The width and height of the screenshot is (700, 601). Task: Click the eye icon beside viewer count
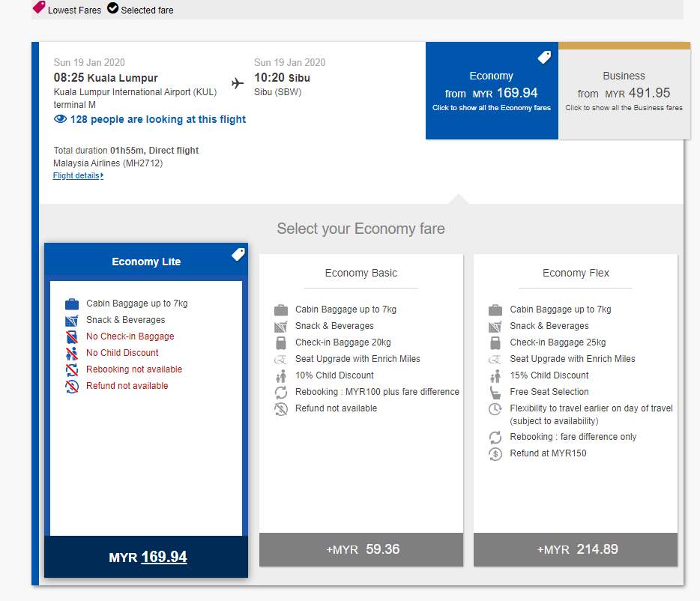tap(60, 119)
